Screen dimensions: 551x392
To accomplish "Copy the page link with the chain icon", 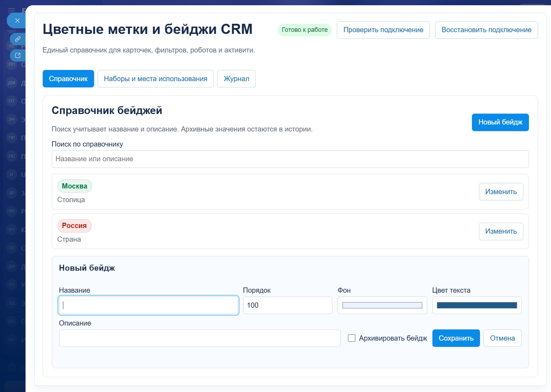I will (17, 39).
